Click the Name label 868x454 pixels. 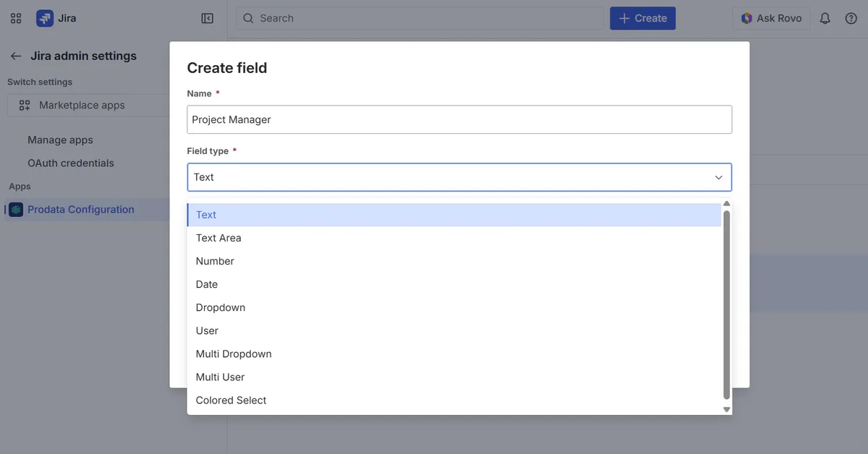200,93
